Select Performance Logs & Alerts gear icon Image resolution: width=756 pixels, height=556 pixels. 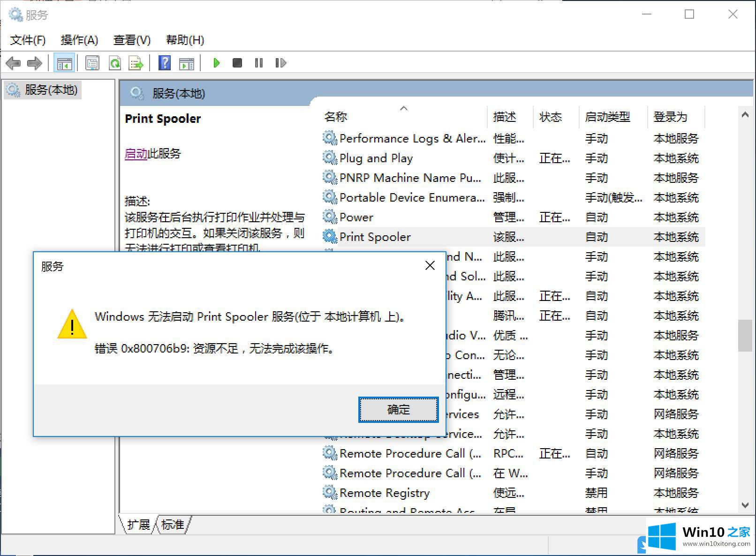click(x=330, y=138)
